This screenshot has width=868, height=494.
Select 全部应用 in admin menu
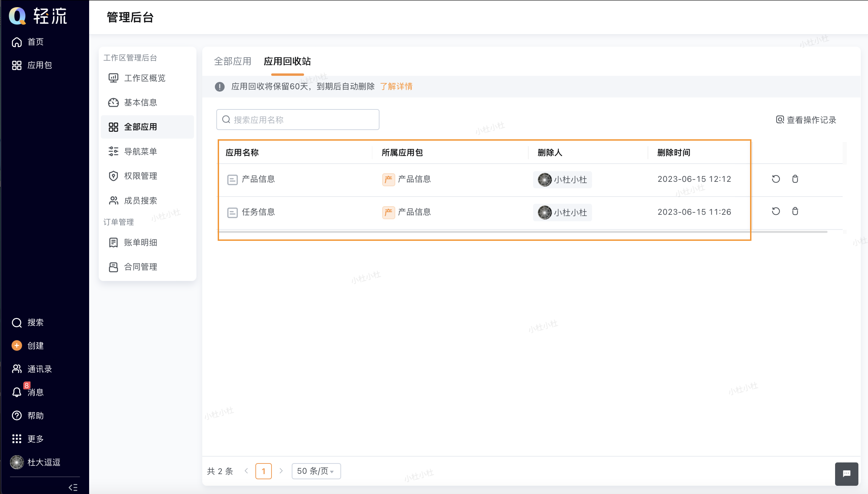[x=147, y=127]
